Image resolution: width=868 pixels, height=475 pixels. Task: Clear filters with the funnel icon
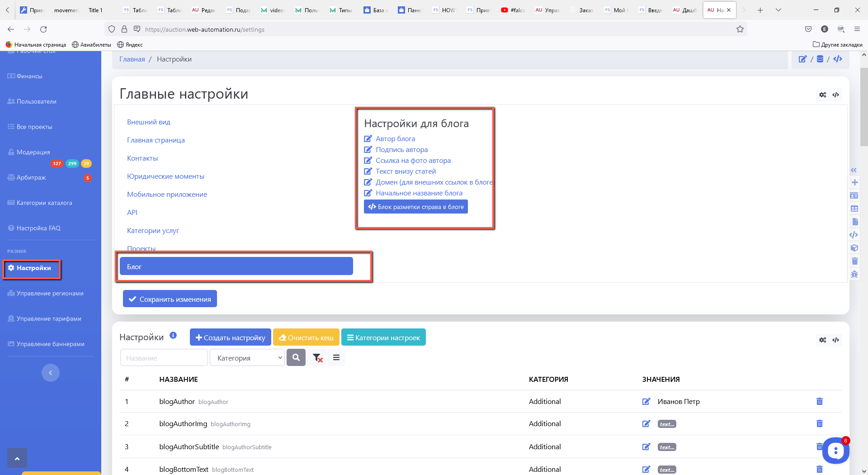tap(317, 358)
